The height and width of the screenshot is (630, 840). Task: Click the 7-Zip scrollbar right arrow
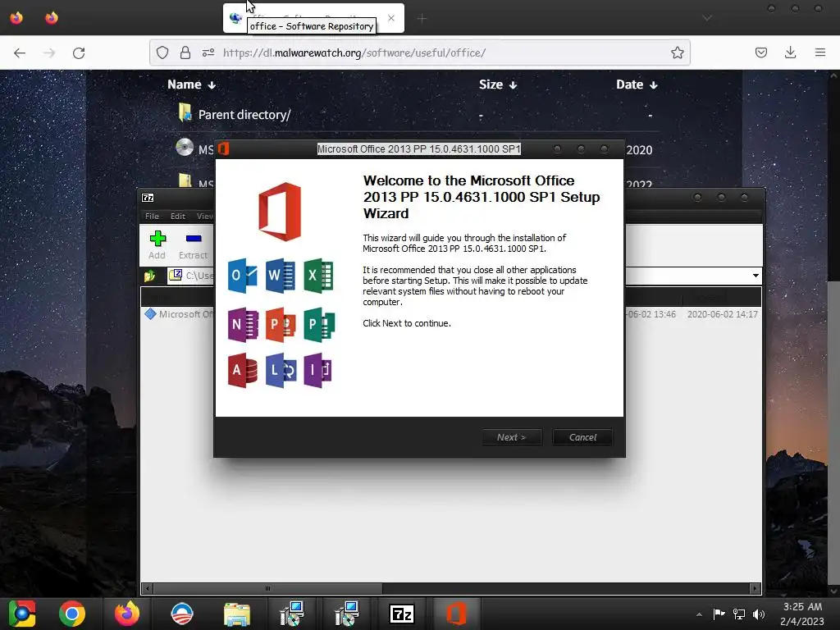point(756,588)
